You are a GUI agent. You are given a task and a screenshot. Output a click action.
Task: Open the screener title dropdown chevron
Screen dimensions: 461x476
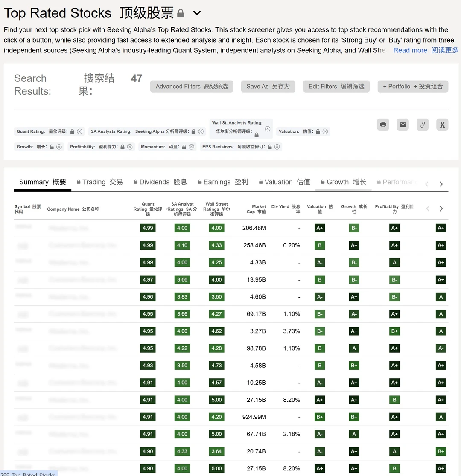197,13
